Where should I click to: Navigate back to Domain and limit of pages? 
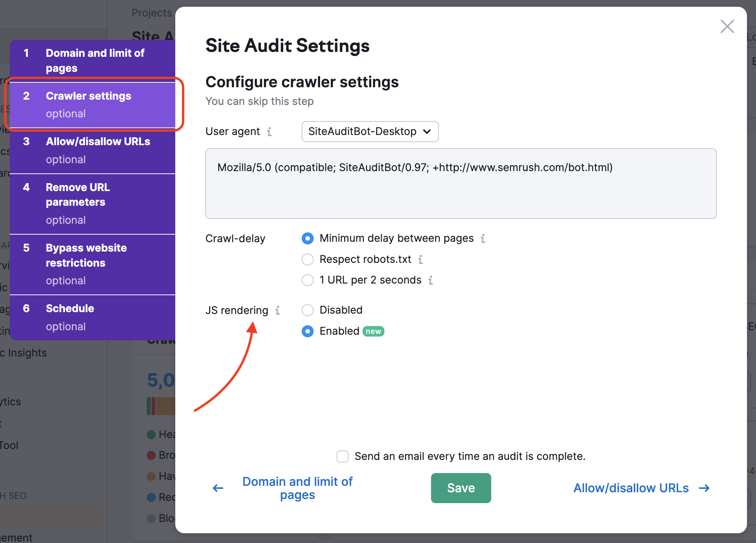click(296, 488)
